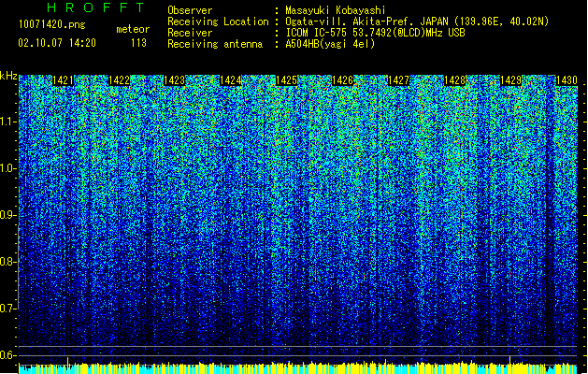Click the HROFFT title text
This screenshot has height=374, width=588.
point(95,7)
